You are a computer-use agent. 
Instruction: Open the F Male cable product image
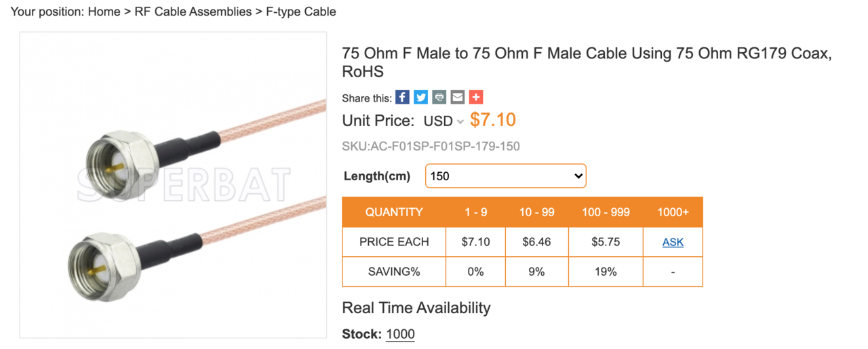tap(173, 184)
